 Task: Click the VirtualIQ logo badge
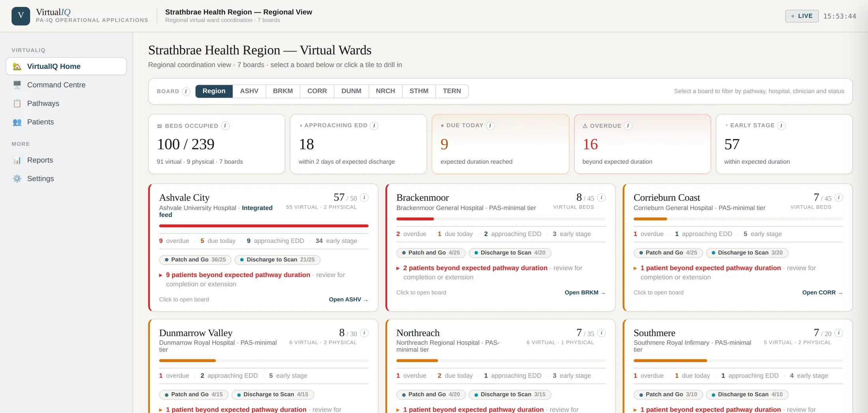pyautogui.click(x=21, y=16)
